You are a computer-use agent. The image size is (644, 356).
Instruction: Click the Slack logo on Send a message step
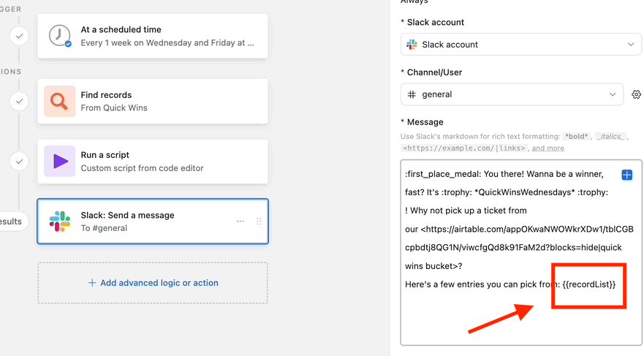click(59, 221)
